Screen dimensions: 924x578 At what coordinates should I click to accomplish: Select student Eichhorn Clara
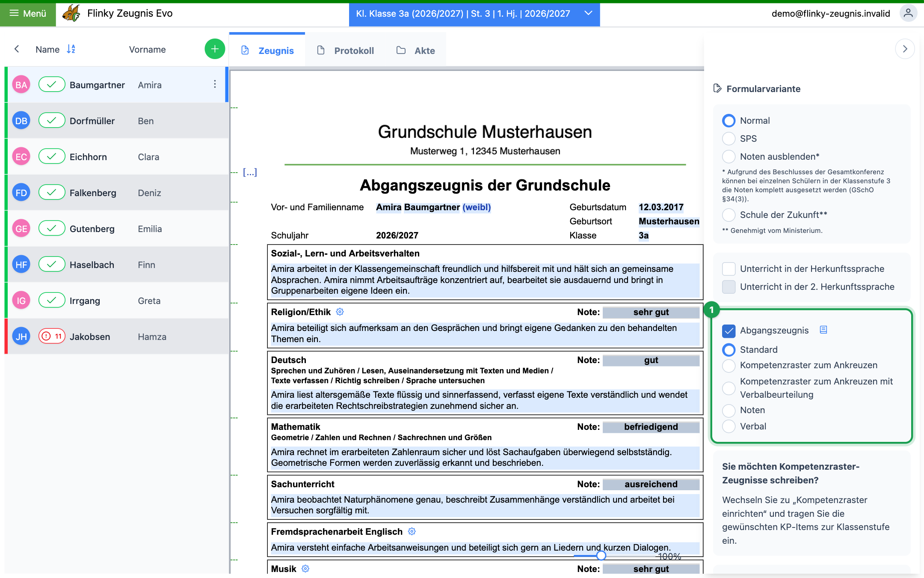[x=116, y=157]
